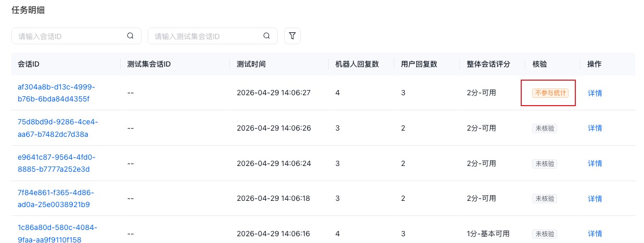The width and height of the screenshot is (644, 243).
Task: Focus the 请输入测试集会话ID input field
Action: pos(213,36)
